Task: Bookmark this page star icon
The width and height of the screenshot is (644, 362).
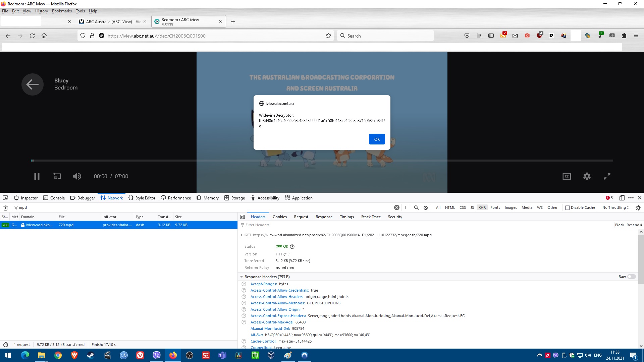Action: pyautogui.click(x=328, y=36)
